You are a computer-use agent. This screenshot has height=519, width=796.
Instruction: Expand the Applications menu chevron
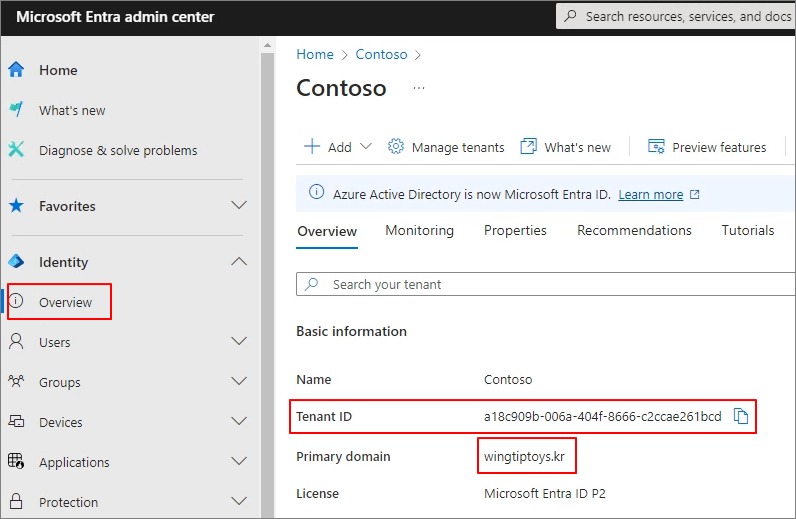click(239, 461)
